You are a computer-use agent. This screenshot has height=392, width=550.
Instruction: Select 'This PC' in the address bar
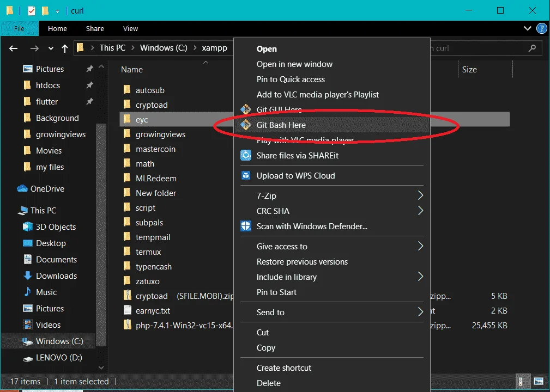tap(112, 48)
